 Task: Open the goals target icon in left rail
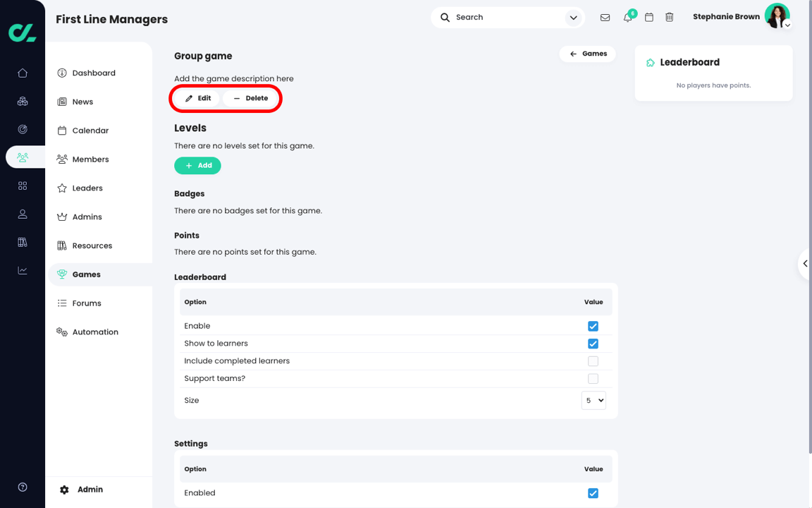click(23, 130)
